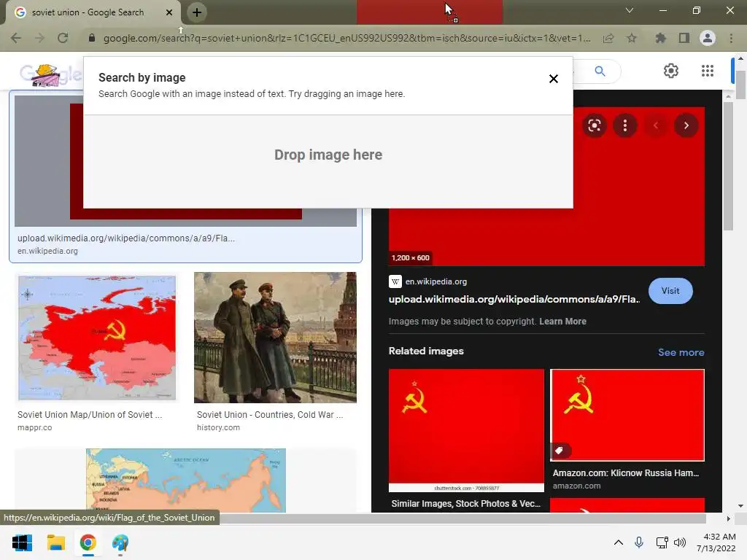Click the Google logo doodle

pos(50,74)
